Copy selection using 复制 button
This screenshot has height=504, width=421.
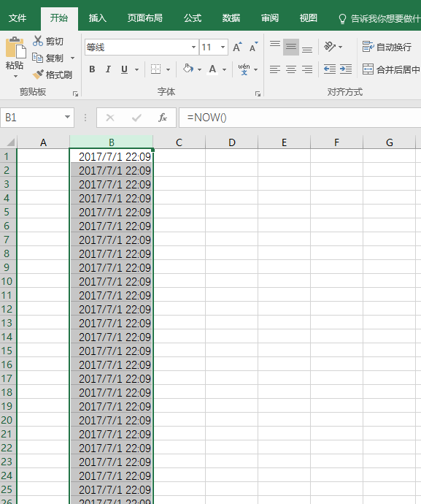coord(48,58)
